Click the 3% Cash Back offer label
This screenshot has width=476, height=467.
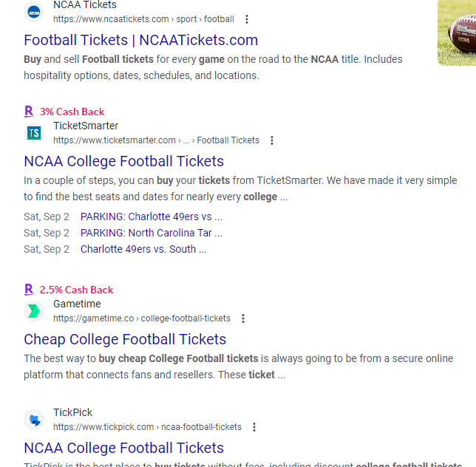72,112
